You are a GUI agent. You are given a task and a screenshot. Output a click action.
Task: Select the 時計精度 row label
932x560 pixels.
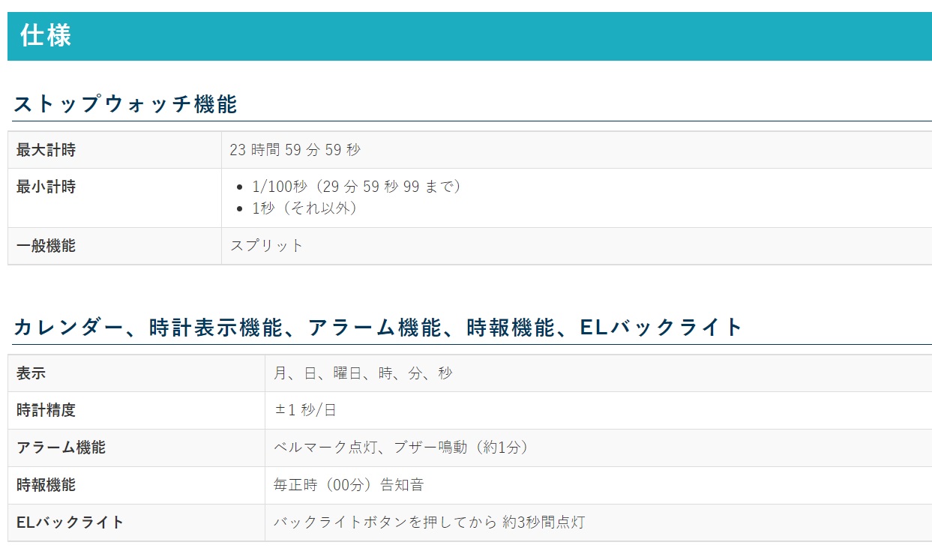click(46, 410)
